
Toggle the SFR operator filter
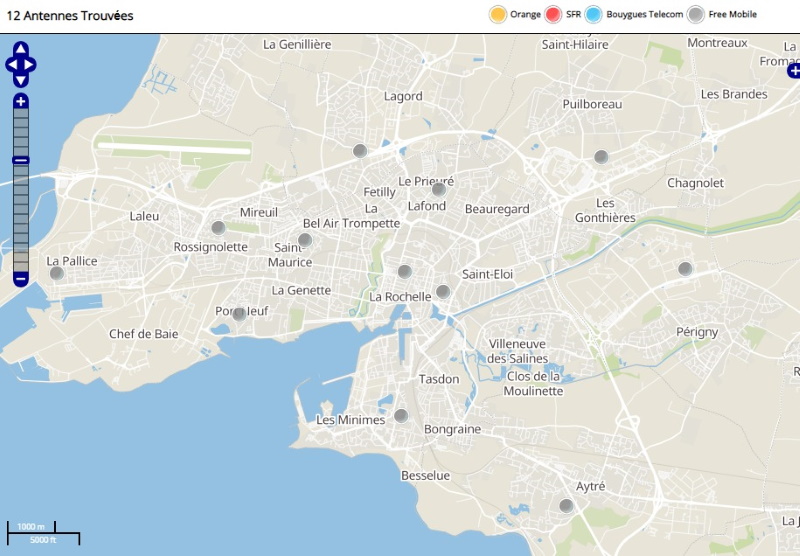coord(555,14)
